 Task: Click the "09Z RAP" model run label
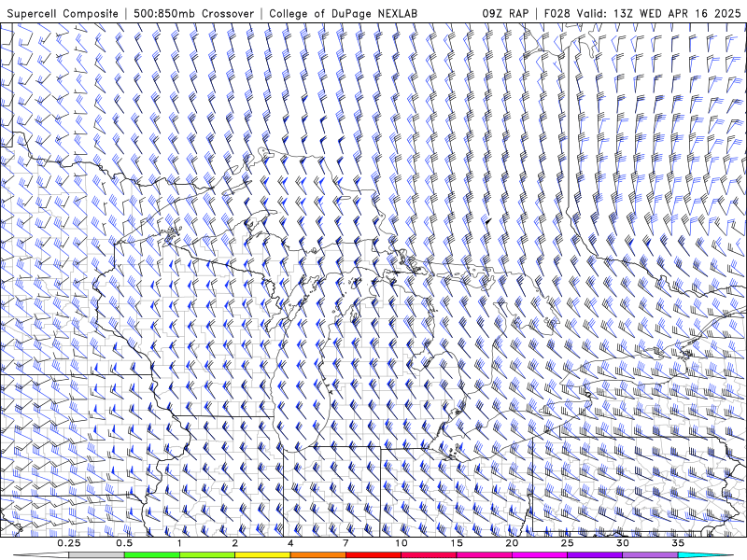coord(505,14)
